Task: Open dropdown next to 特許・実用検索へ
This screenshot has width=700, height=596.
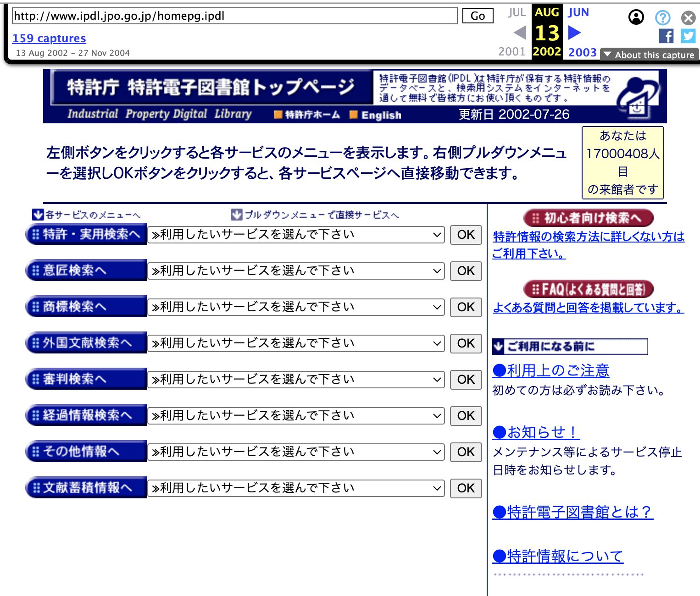Action: pyautogui.click(x=296, y=235)
